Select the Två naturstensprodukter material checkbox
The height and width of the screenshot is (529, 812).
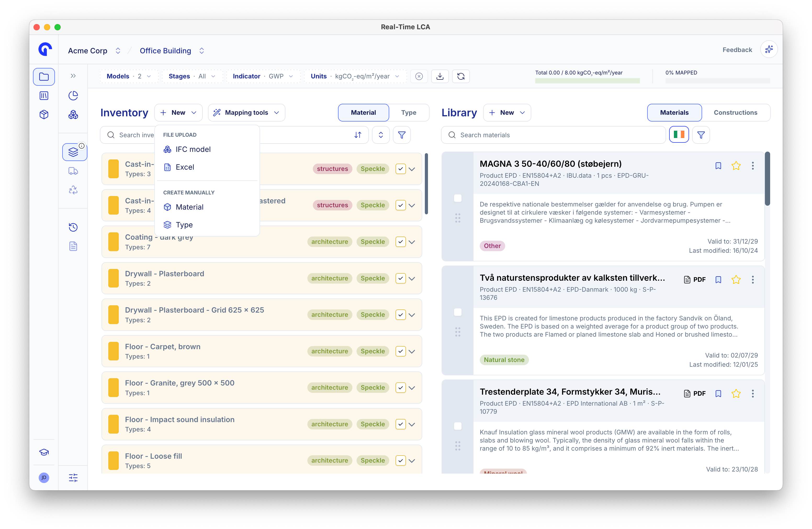click(458, 312)
